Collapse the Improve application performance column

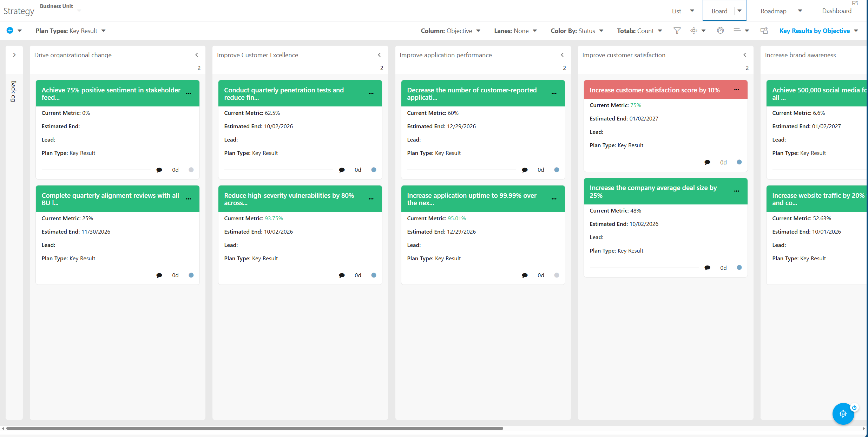562,55
